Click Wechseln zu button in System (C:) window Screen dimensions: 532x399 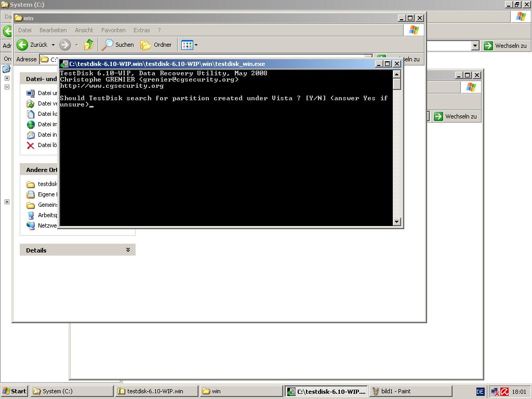pos(505,46)
